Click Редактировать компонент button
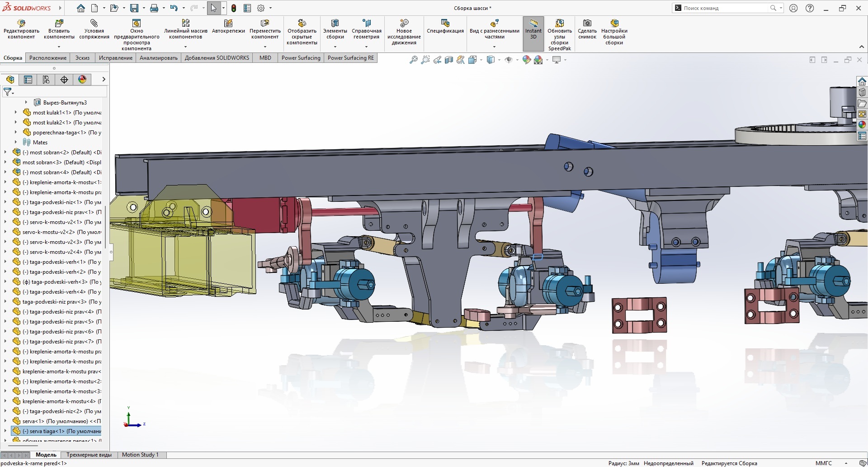 pos(21,29)
